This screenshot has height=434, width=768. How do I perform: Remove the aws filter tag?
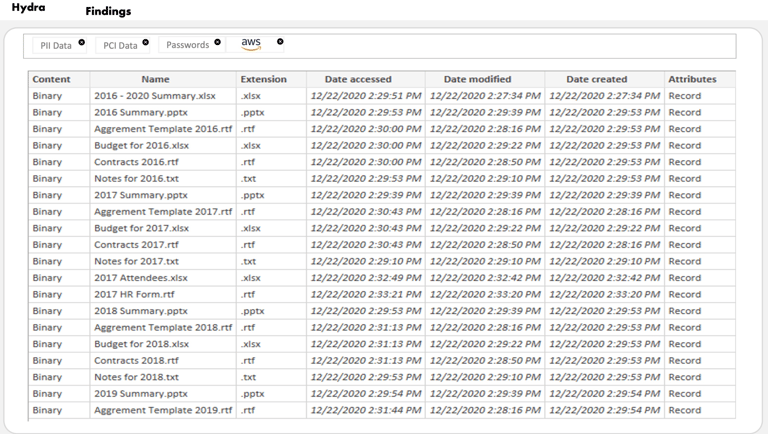click(280, 42)
